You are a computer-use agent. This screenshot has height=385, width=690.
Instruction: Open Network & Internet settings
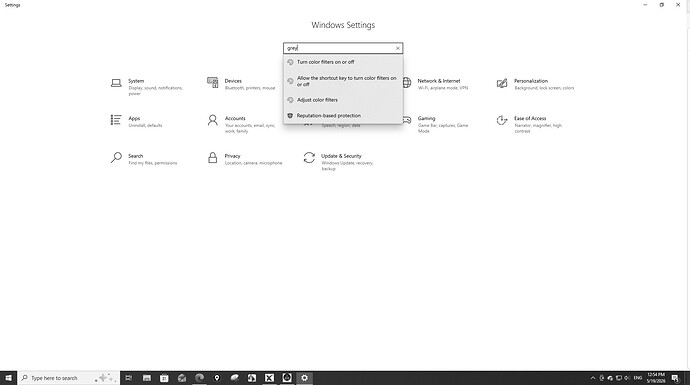point(436,84)
